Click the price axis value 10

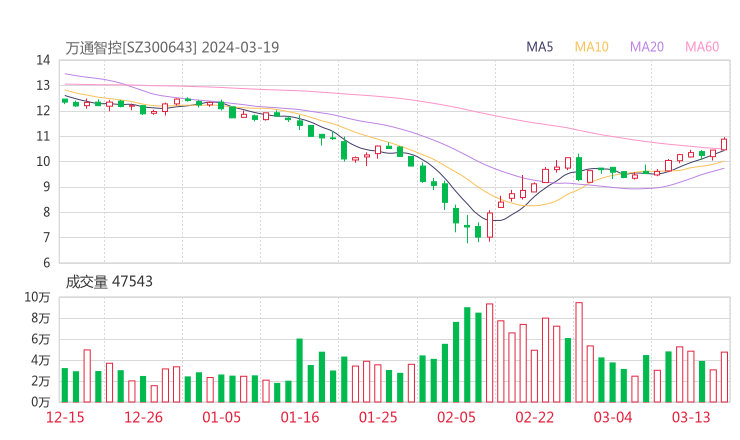click(43, 161)
